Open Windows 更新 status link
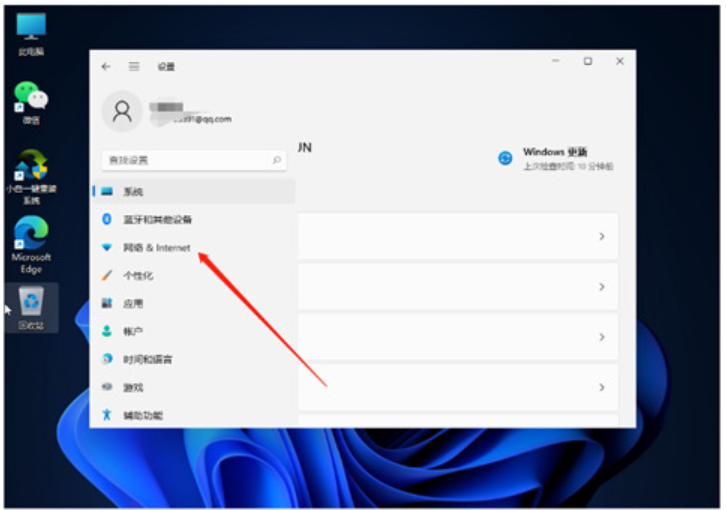Viewport: 726px width, 510px height. tap(556, 158)
